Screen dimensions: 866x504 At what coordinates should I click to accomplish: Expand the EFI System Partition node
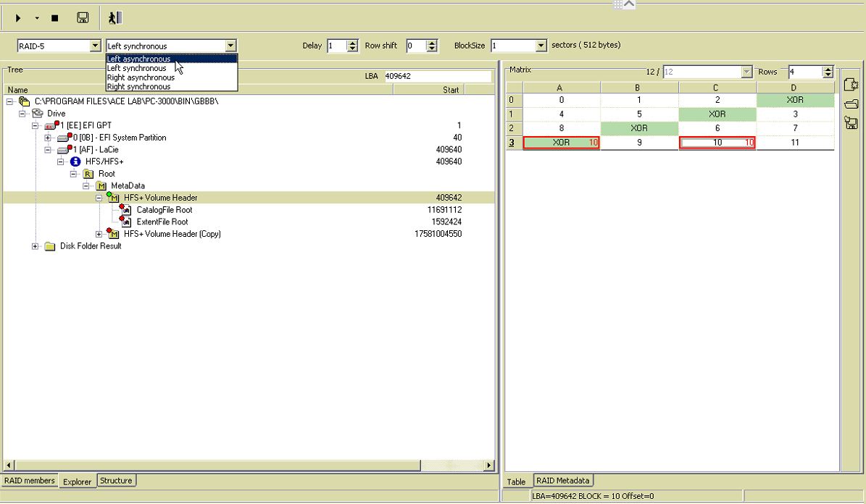click(48, 138)
